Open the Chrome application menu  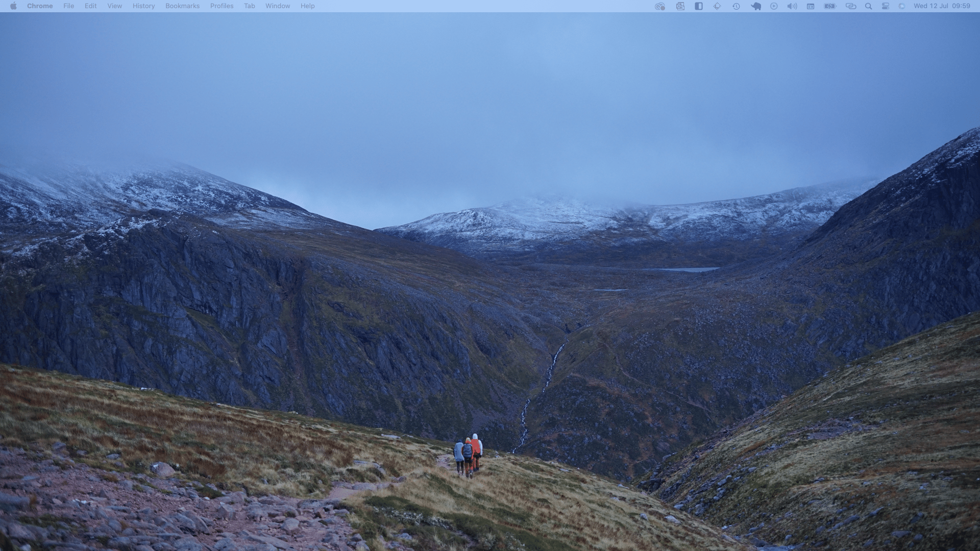[x=40, y=6]
